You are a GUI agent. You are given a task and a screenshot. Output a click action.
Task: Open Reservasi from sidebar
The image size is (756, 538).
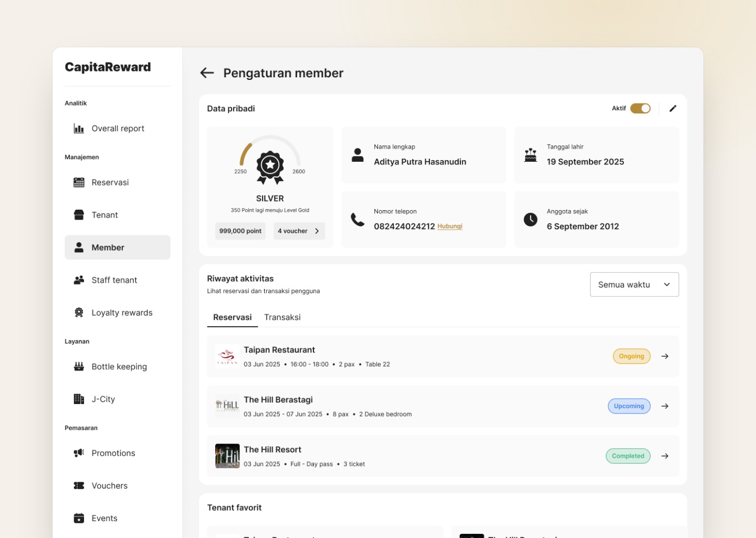click(118, 182)
